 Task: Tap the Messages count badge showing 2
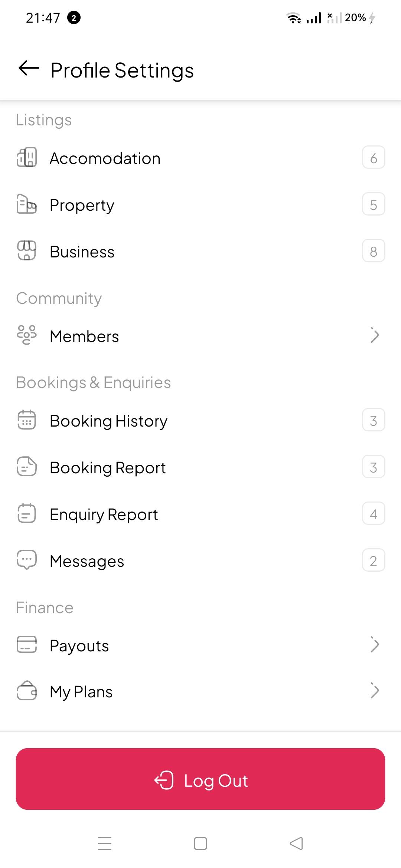pyautogui.click(x=374, y=560)
